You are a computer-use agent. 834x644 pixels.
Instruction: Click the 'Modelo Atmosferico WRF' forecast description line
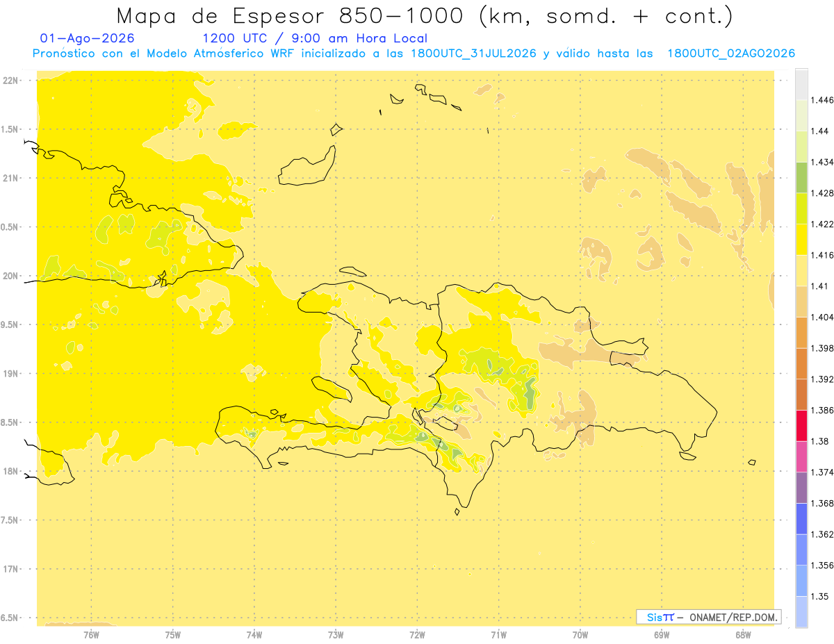tap(414, 53)
